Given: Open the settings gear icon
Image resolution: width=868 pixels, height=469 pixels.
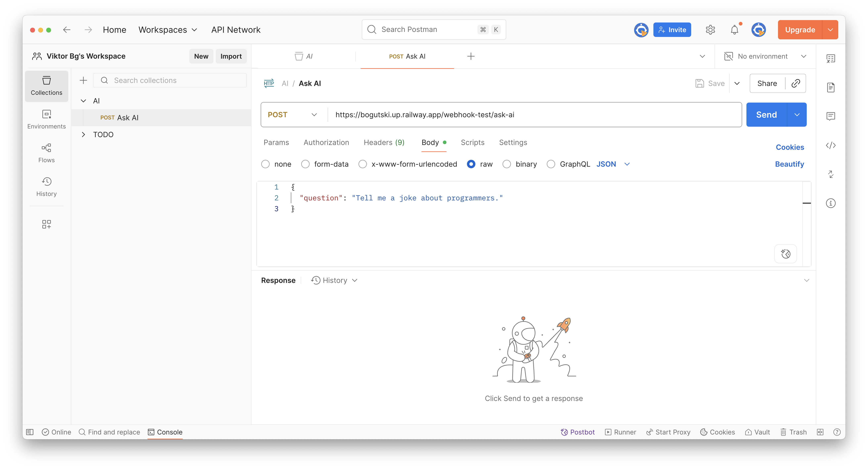Looking at the screenshot, I should point(710,30).
